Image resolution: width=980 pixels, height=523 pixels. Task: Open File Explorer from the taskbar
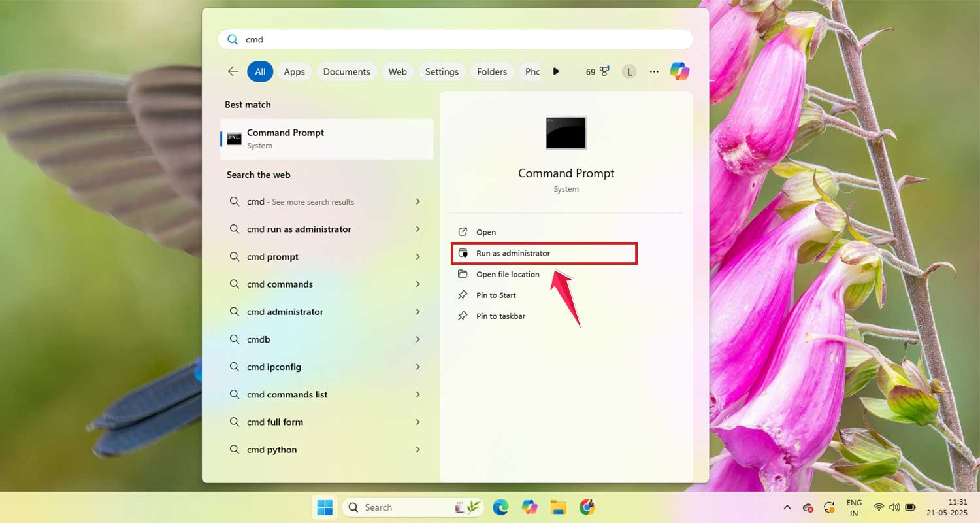click(x=558, y=507)
